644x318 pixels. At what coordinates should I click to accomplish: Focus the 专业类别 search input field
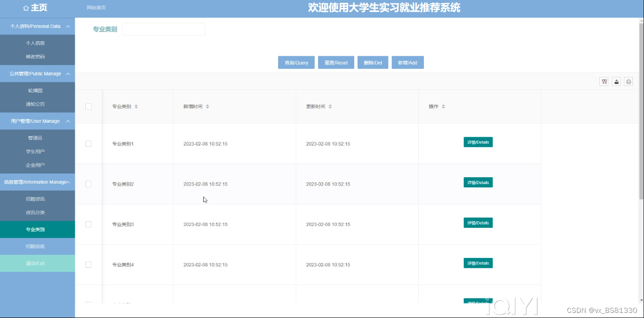(x=163, y=29)
